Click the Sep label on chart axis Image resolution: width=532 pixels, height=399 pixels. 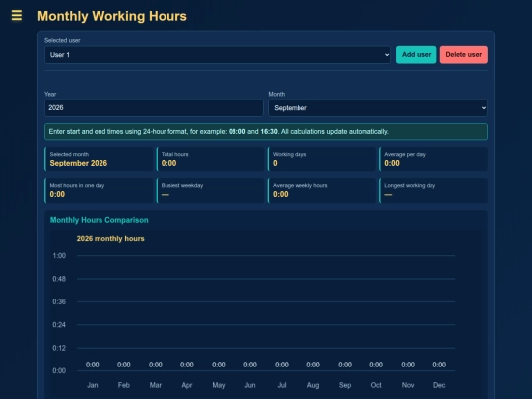coord(345,385)
